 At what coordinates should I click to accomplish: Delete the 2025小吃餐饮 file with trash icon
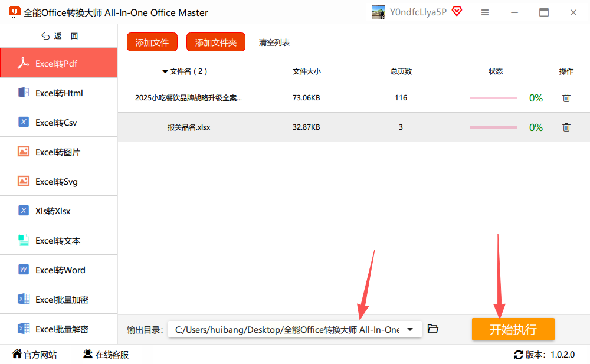tap(566, 98)
